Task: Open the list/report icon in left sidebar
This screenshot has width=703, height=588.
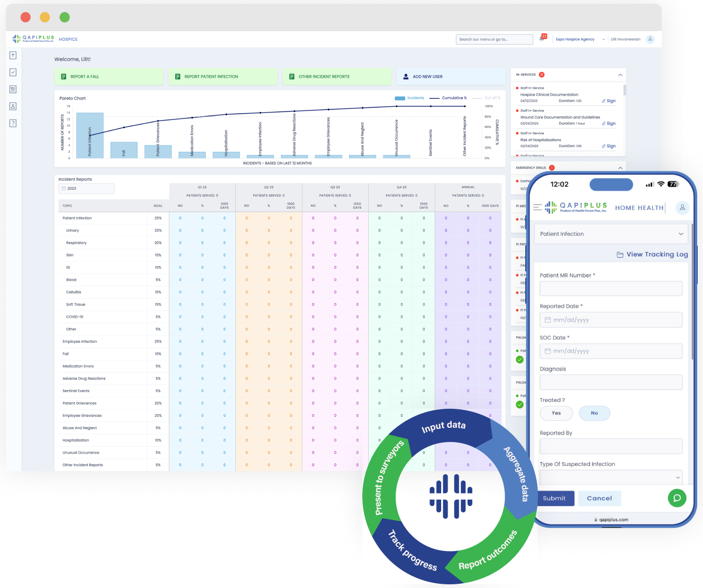Action: [13, 89]
